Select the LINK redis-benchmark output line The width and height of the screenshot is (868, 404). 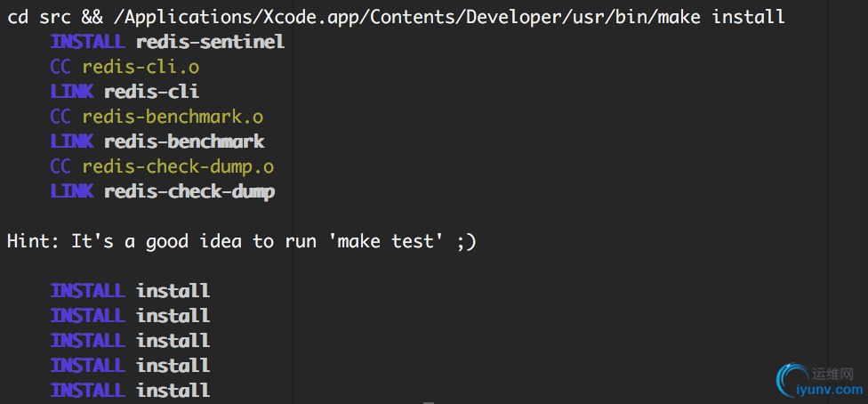point(157,141)
